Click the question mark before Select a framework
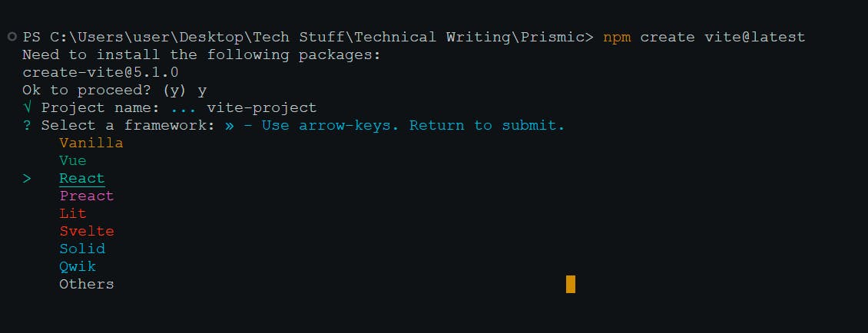Viewport: 868px width, 333px height. pyautogui.click(x=28, y=125)
